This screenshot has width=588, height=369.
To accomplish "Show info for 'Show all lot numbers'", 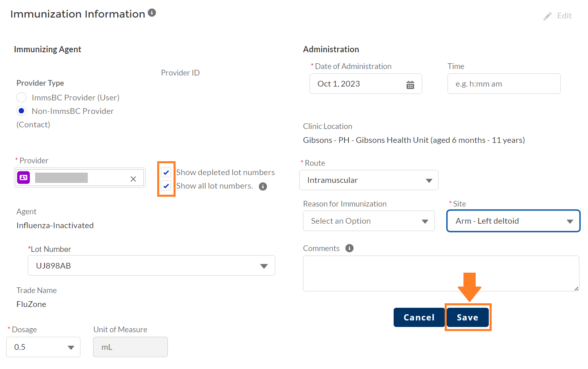I will pyautogui.click(x=263, y=187).
